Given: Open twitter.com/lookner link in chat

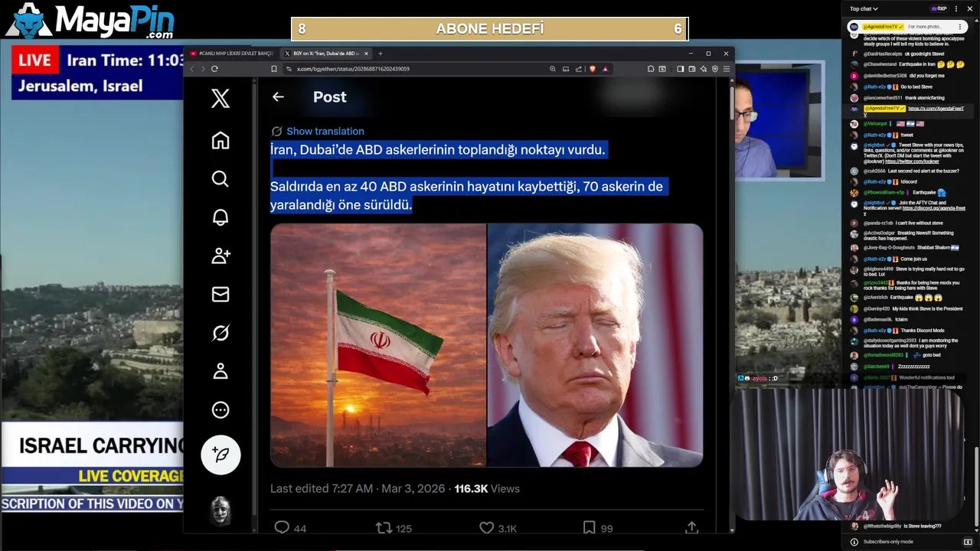Looking at the screenshot, I should (913, 161).
